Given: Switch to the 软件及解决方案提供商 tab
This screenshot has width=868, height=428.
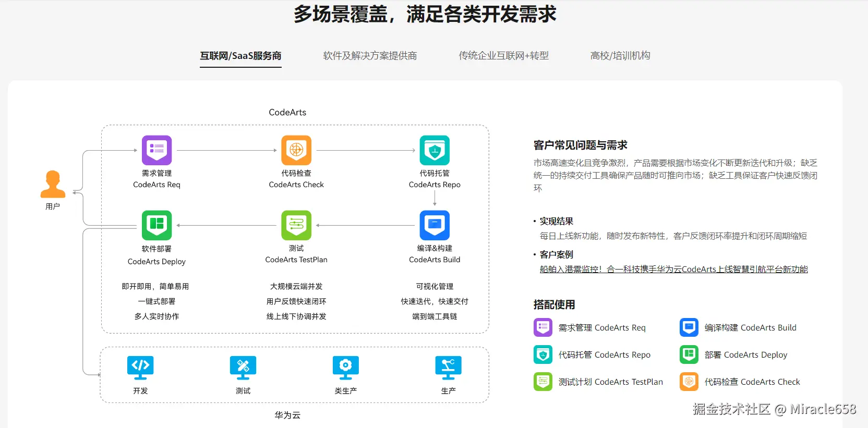Looking at the screenshot, I should [370, 56].
